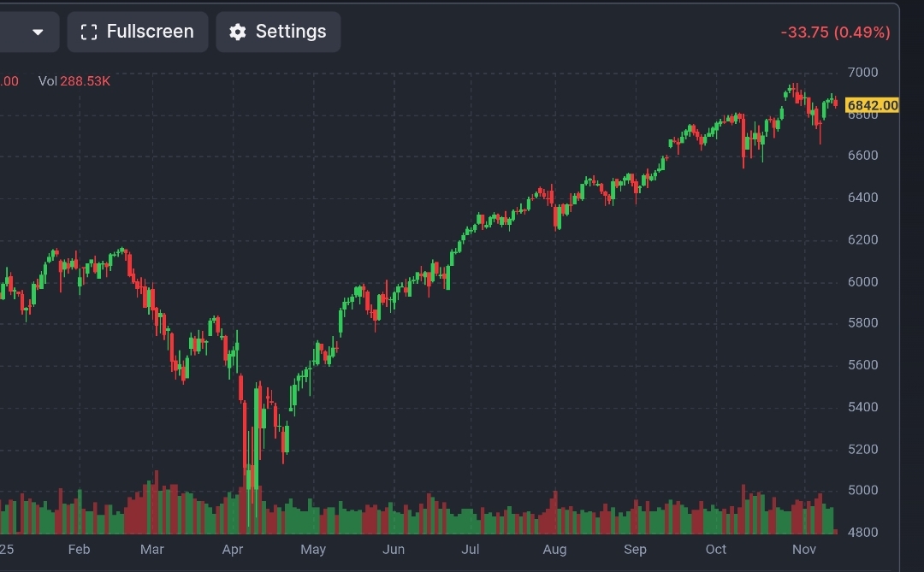The image size is (924, 572).
Task: Click the 6600 price axis label
Action: 862,156
